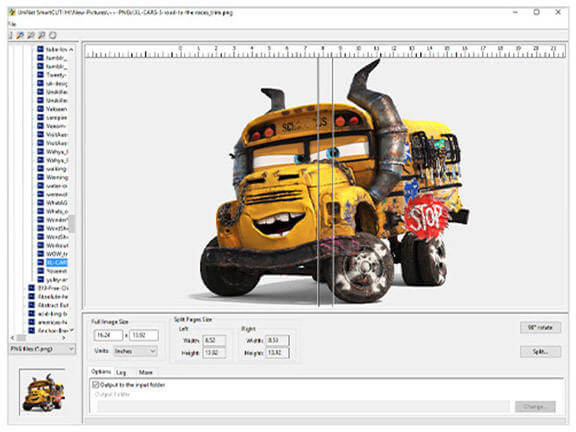This screenshot has width=576, height=432.
Task: Click the Split... button
Action: (540, 352)
